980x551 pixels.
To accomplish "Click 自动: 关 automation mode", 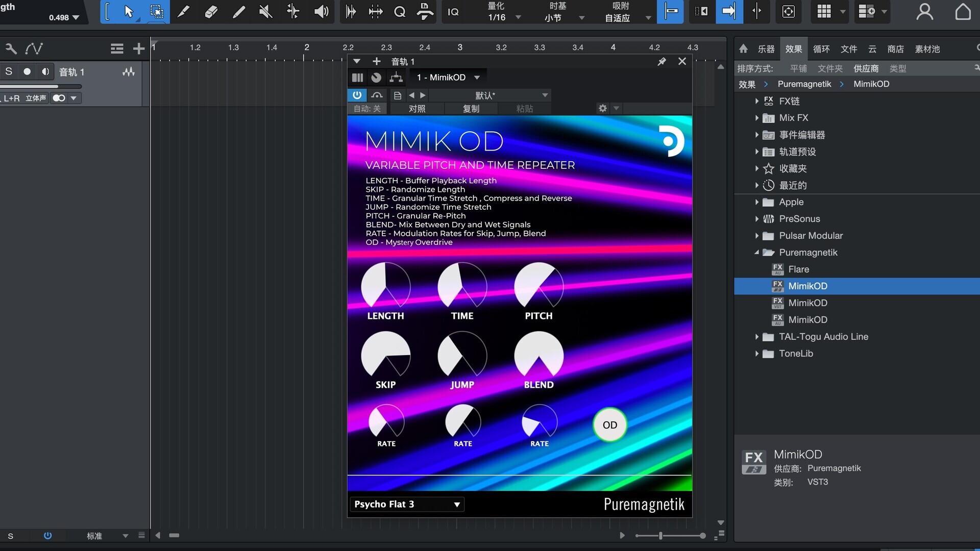I will [367, 109].
